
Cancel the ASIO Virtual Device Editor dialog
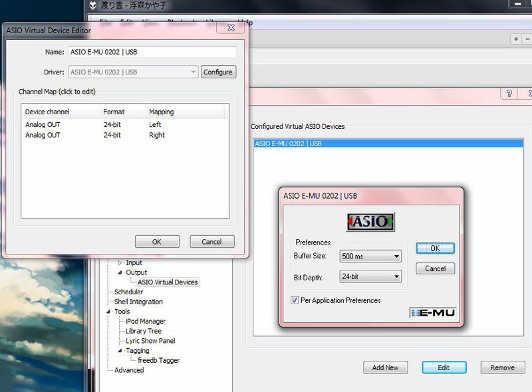tap(211, 242)
